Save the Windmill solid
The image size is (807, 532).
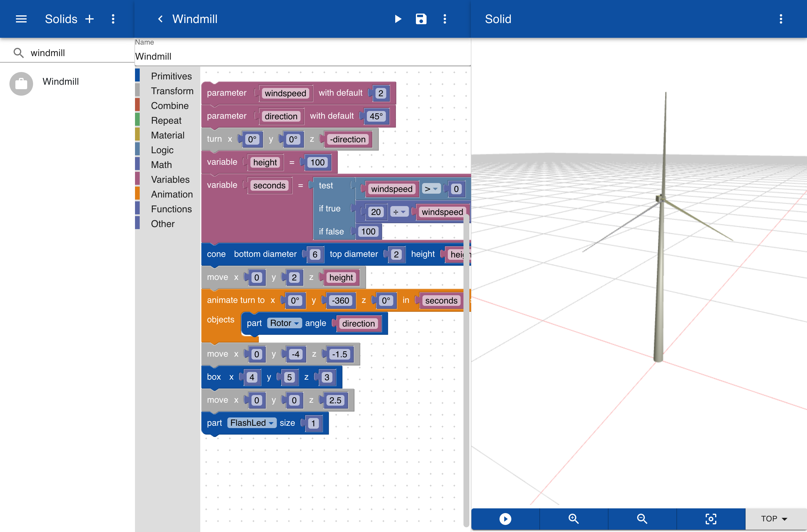421,19
